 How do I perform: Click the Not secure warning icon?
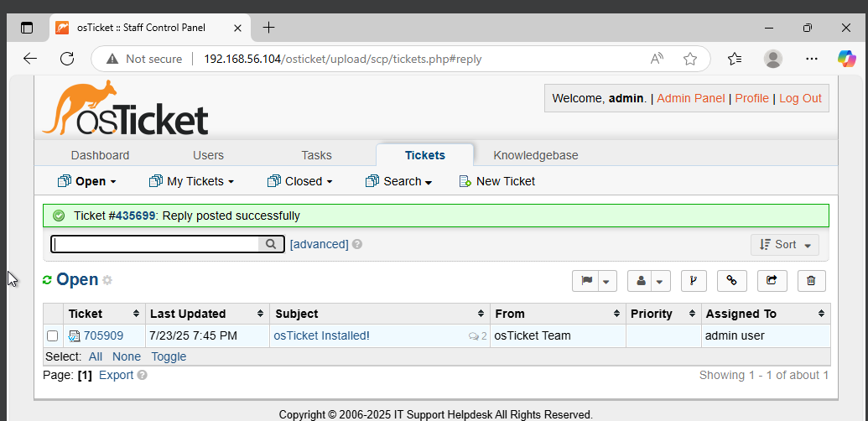112,59
